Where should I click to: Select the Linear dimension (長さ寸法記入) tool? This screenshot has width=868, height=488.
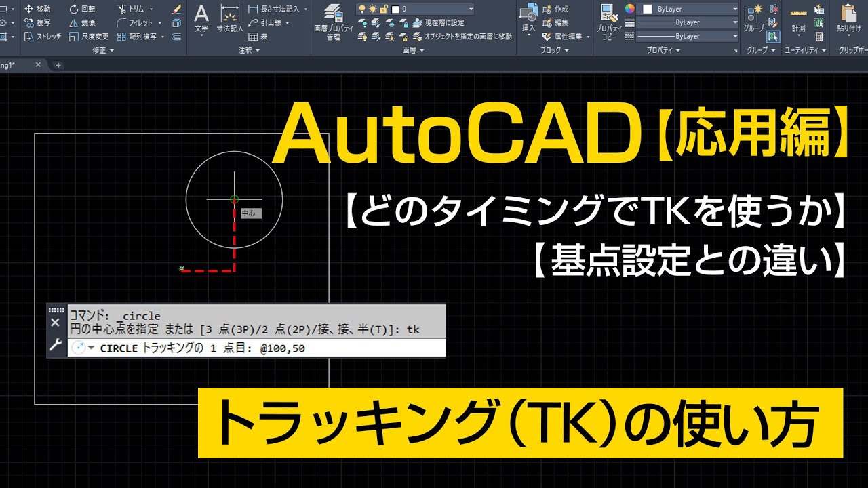275,9
